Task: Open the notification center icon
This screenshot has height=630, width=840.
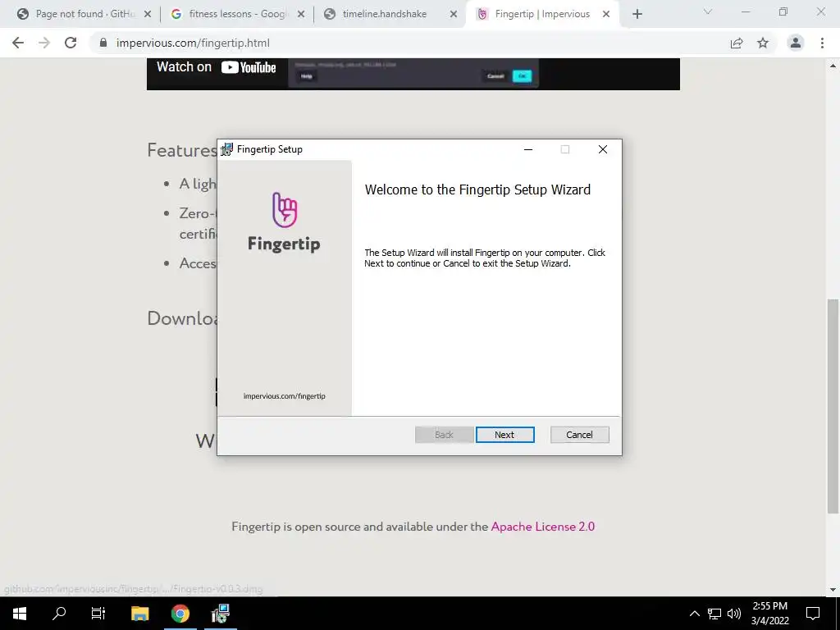Action: click(x=813, y=614)
